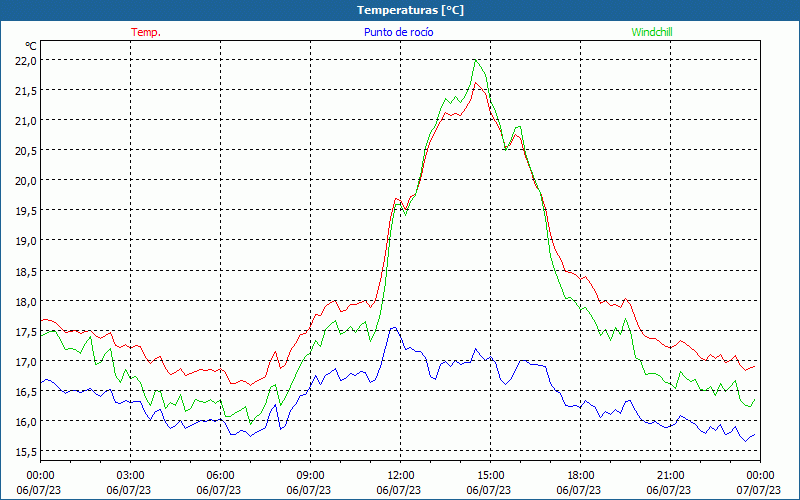Select the blue Punto de rocío legend label
800x500 pixels.
[398, 32]
